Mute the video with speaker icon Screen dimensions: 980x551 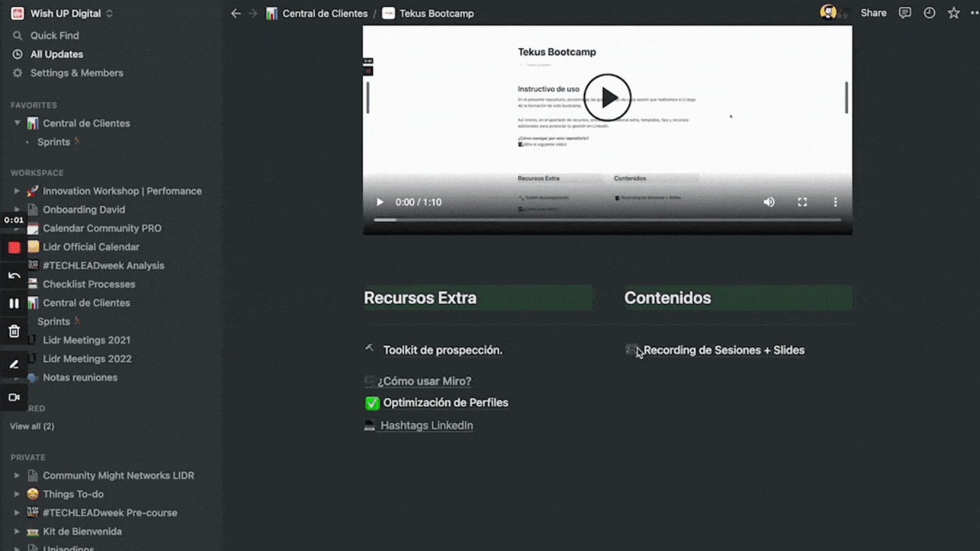point(769,202)
